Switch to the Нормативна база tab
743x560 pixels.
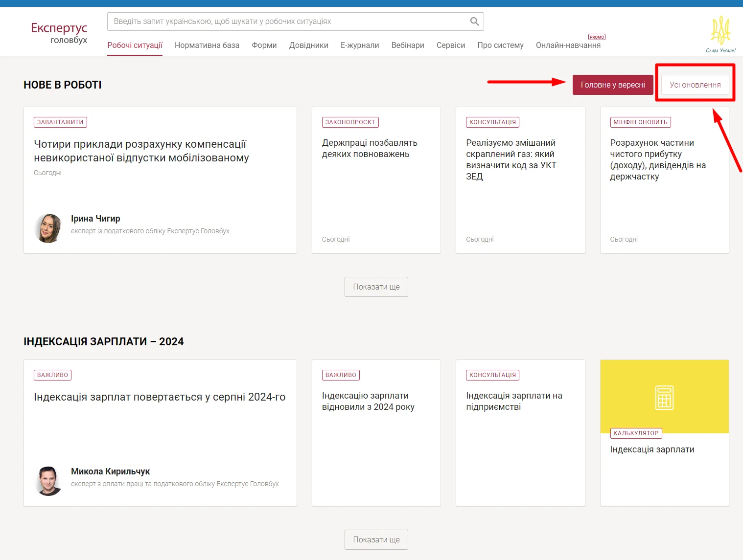(x=207, y=45)
